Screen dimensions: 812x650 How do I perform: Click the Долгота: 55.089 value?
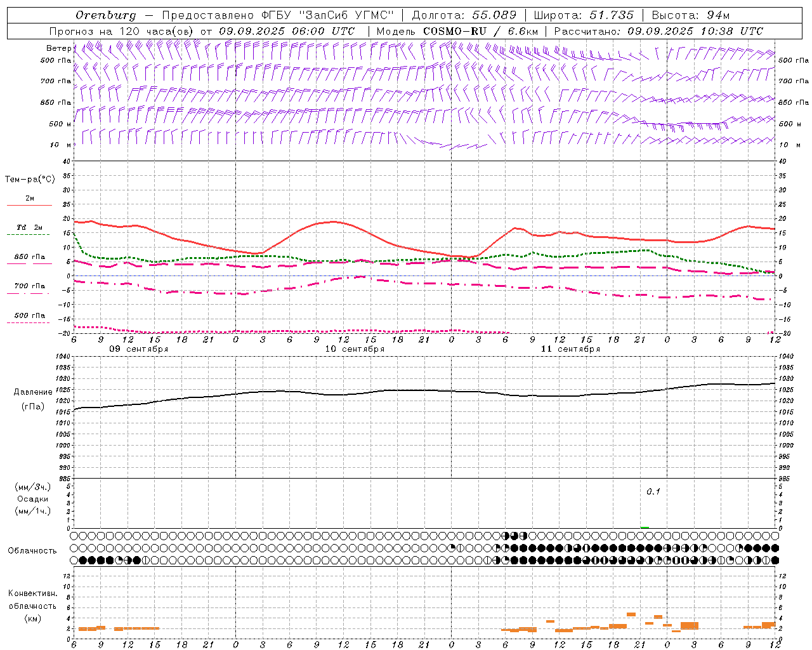tap(464, 15)
